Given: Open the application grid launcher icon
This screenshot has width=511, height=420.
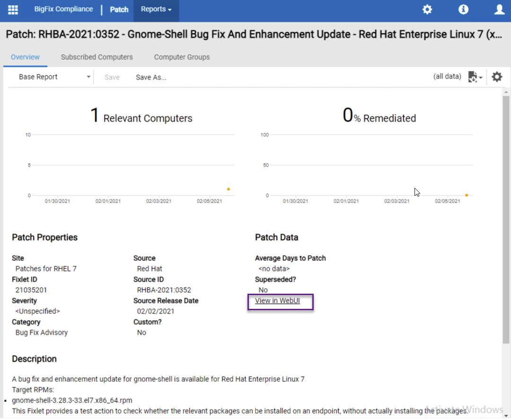Looking at the screenshot, I should tap(13, 9).
